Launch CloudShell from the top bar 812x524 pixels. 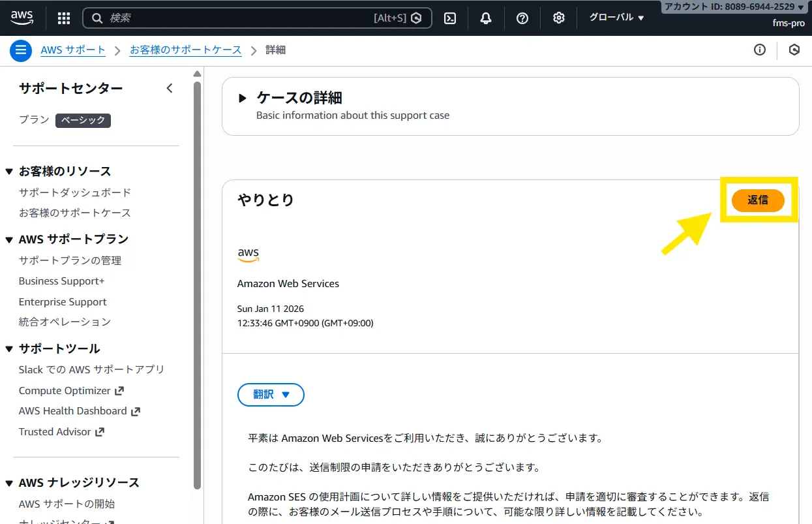[x=450, y=18]
